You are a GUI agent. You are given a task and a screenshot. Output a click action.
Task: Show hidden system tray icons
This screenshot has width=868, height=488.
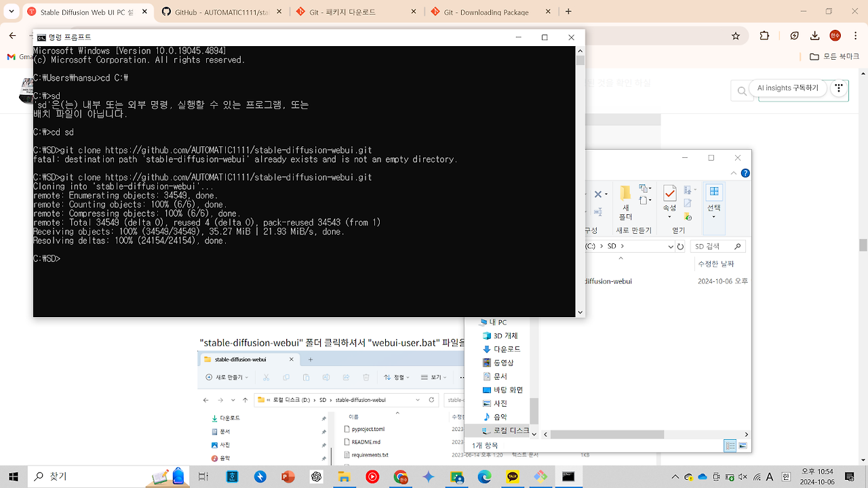[675, 476]
